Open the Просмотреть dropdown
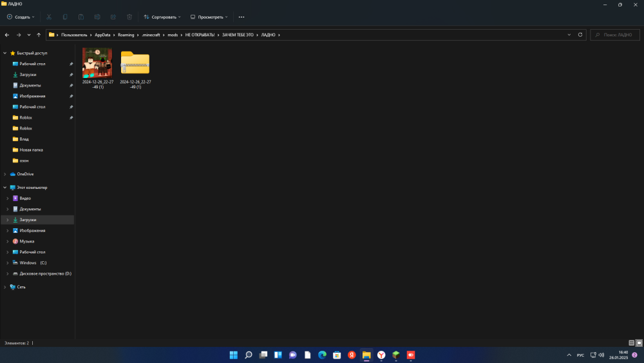This screenshot has height=363, width=644. (x=209, y=17)
